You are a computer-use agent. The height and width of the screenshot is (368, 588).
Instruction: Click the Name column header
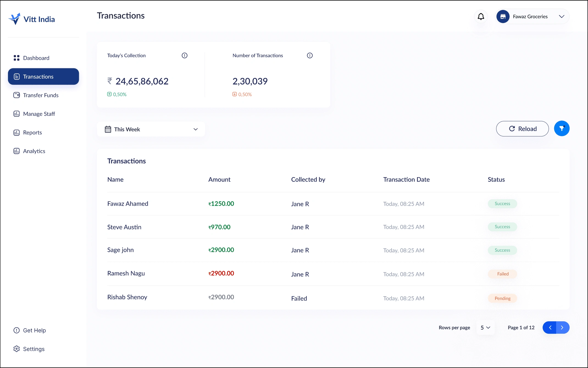coord(115,179)
